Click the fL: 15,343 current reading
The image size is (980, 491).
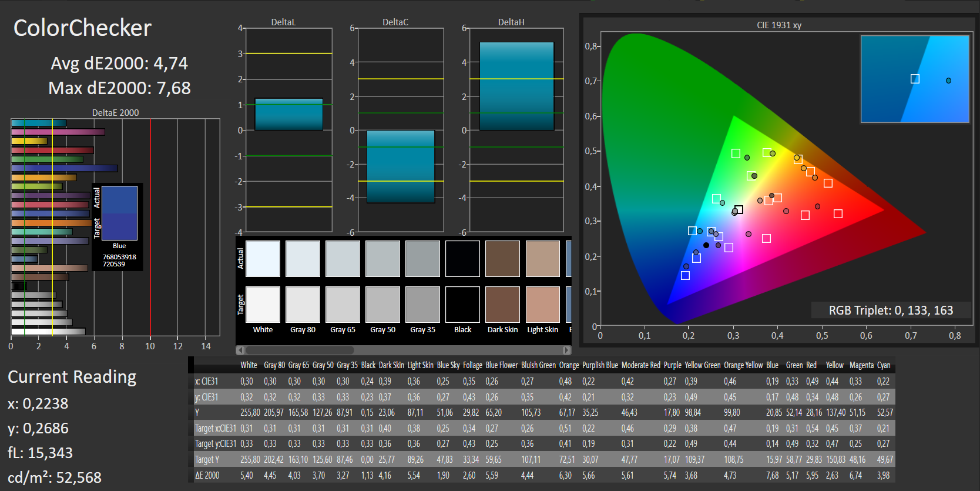[41, 453]
